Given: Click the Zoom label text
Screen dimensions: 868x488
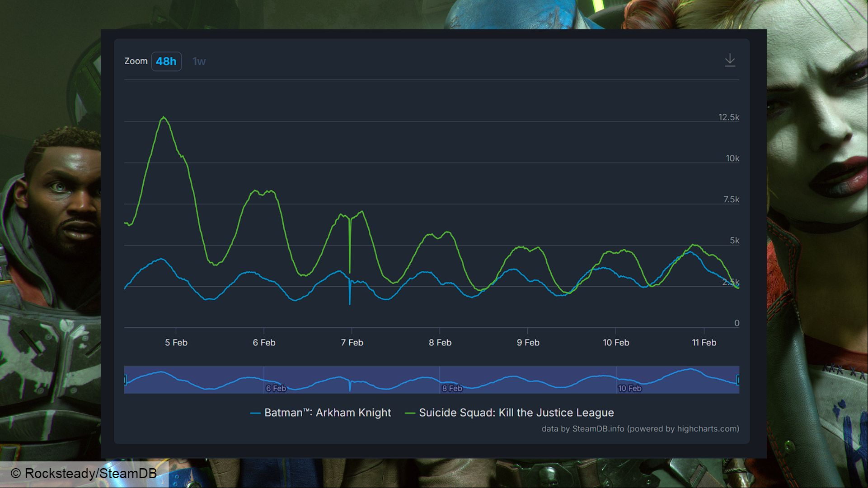Looking at the screenshot, I should click(x=136, y=61).
